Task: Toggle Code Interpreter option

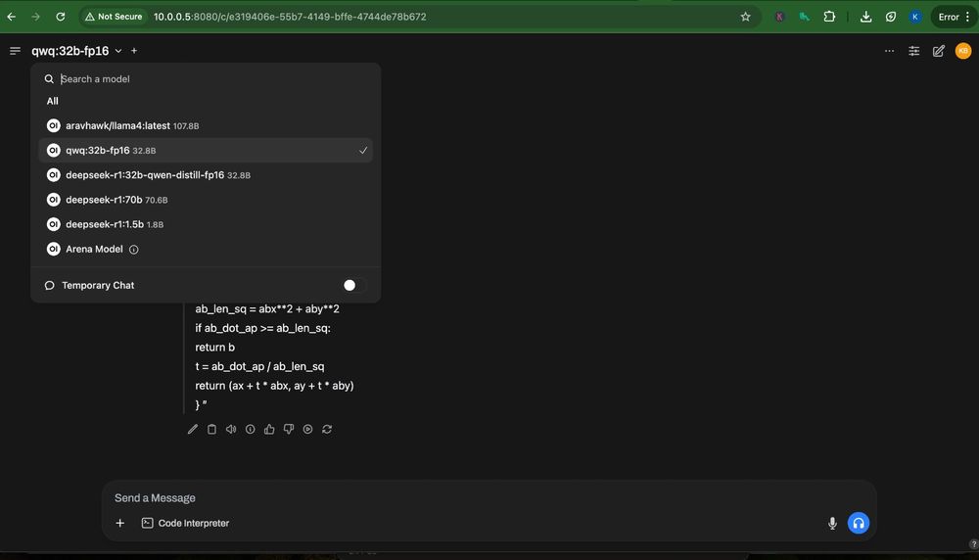Action: point(185,523)
